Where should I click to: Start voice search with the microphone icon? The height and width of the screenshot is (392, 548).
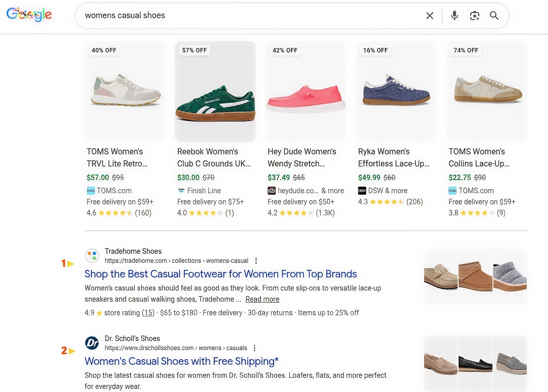coord(455,15)
